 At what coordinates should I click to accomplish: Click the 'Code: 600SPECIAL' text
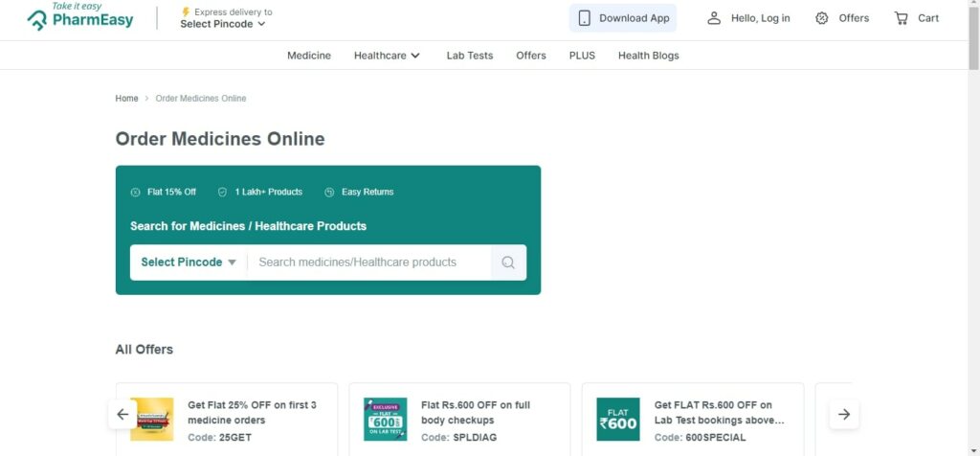(700, 437)
